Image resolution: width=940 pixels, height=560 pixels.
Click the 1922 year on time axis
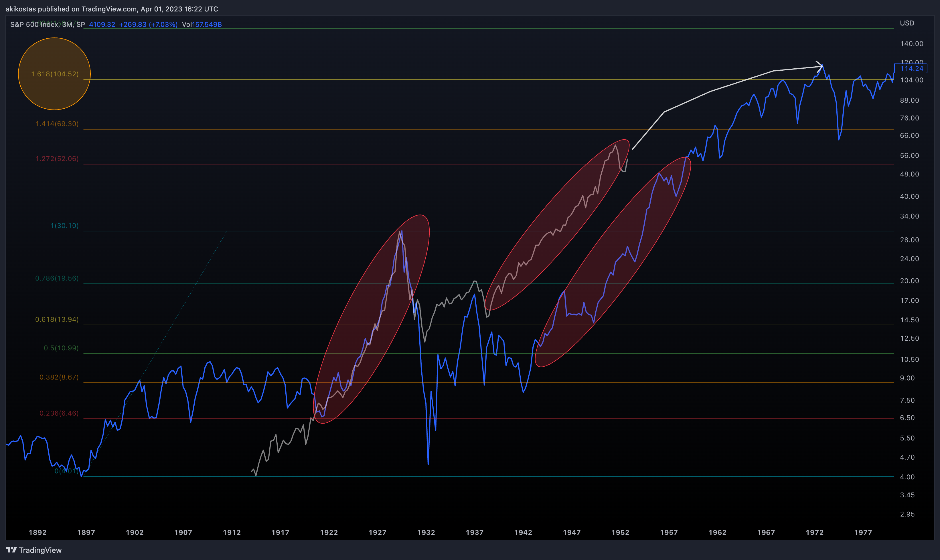(x=329, y=533)
